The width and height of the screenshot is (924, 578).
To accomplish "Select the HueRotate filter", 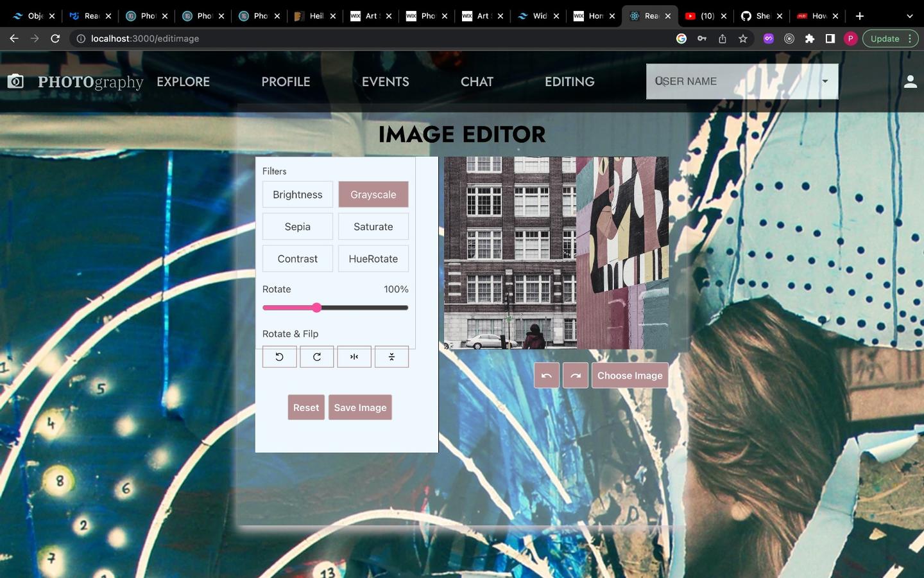I will (x=373, y=259).
